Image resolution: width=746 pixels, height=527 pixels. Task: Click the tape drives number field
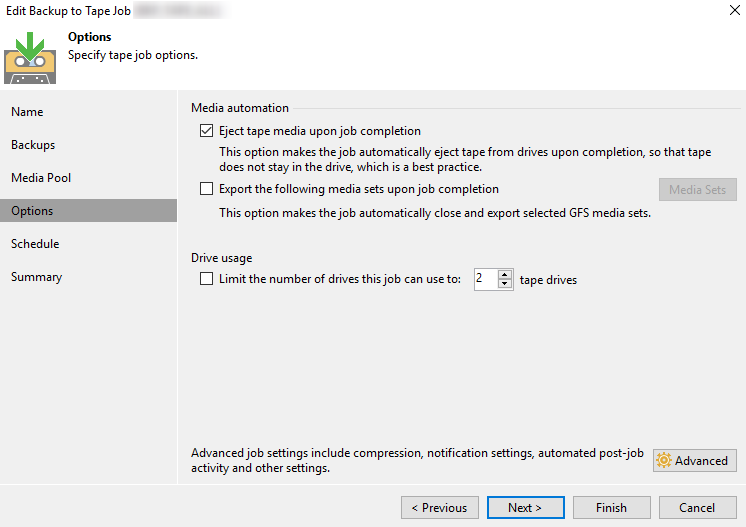pyautogui.click(x=485, y=280)
